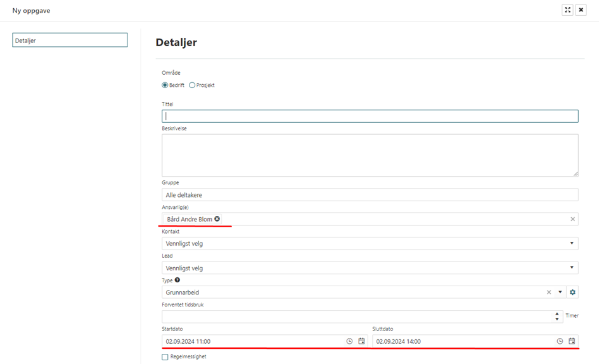599x364 pixels.
Task: Remove Bård Andre Blom from Ansvarlig(e)
Action: (217, 219)
